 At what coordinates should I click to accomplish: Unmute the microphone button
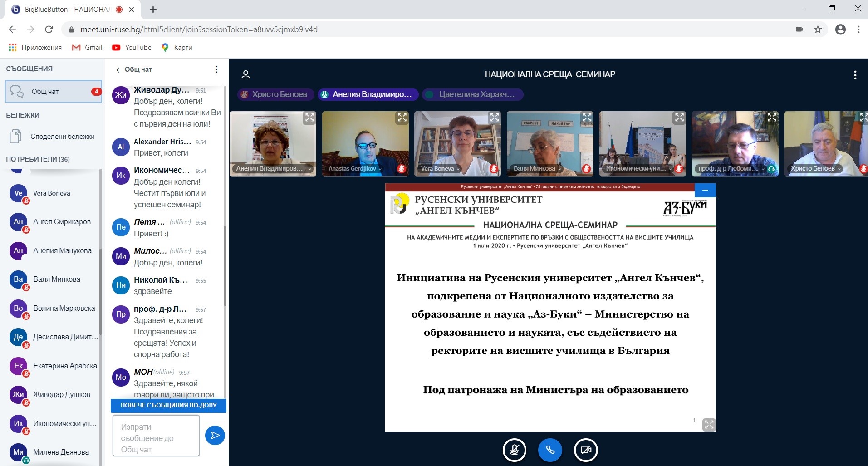[515, 450]
